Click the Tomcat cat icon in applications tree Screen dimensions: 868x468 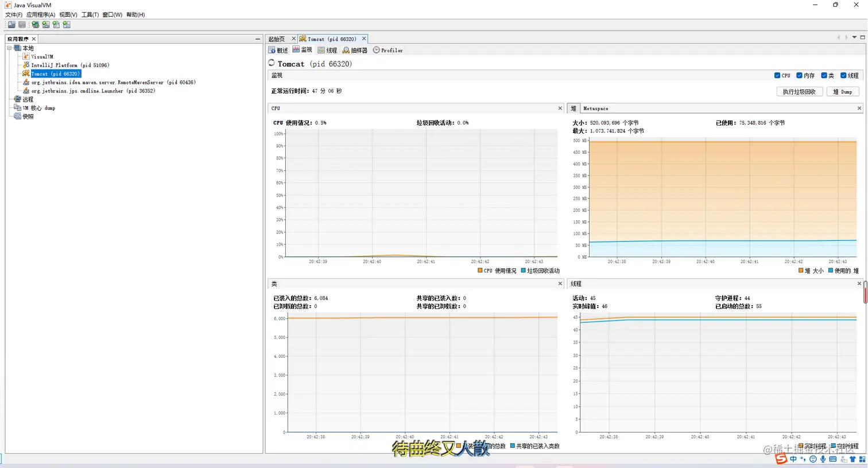coord(26,73)
